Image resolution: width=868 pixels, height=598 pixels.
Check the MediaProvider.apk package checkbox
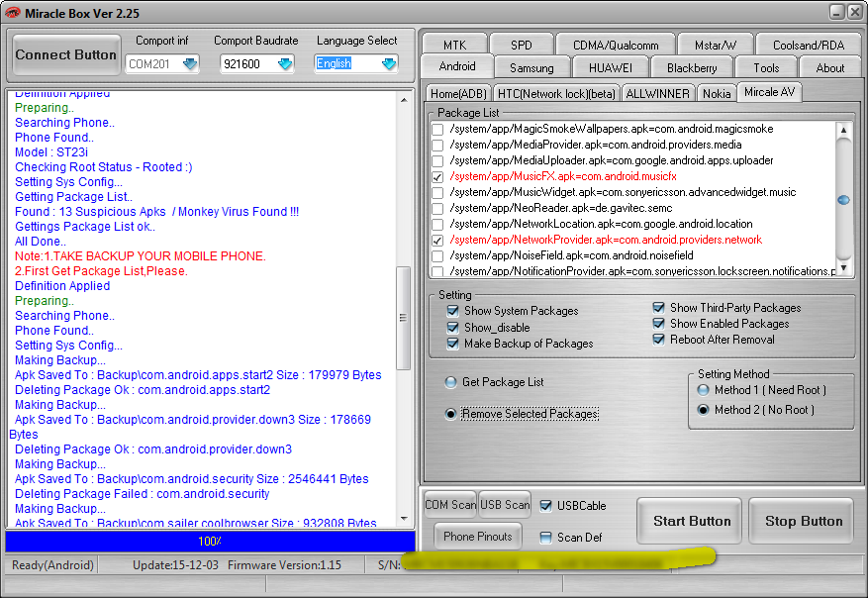[437, 146]
